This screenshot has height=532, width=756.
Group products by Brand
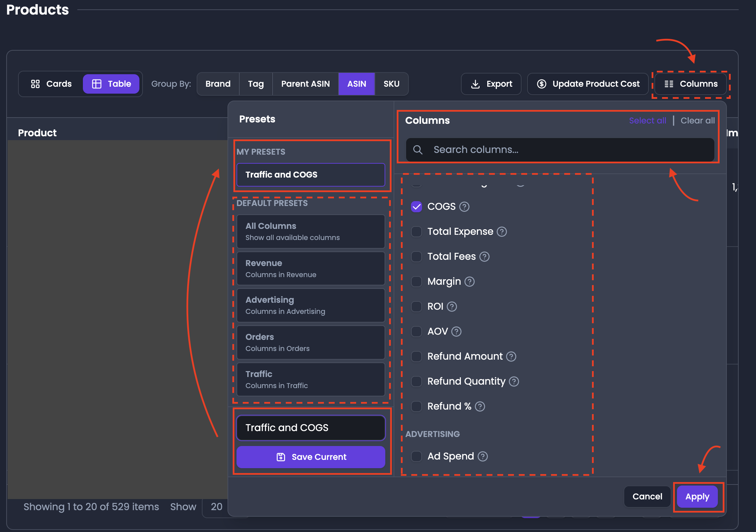point(218,84)
